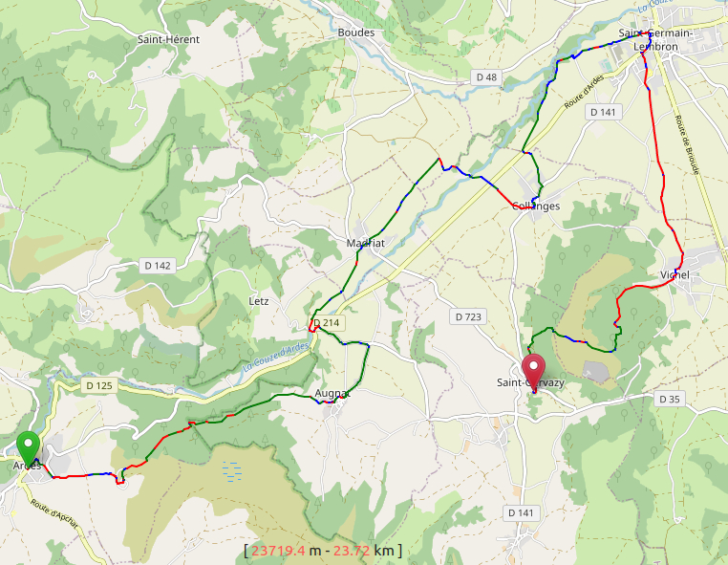
Task: Click the Madriat village label
Action: pos(365,243)
